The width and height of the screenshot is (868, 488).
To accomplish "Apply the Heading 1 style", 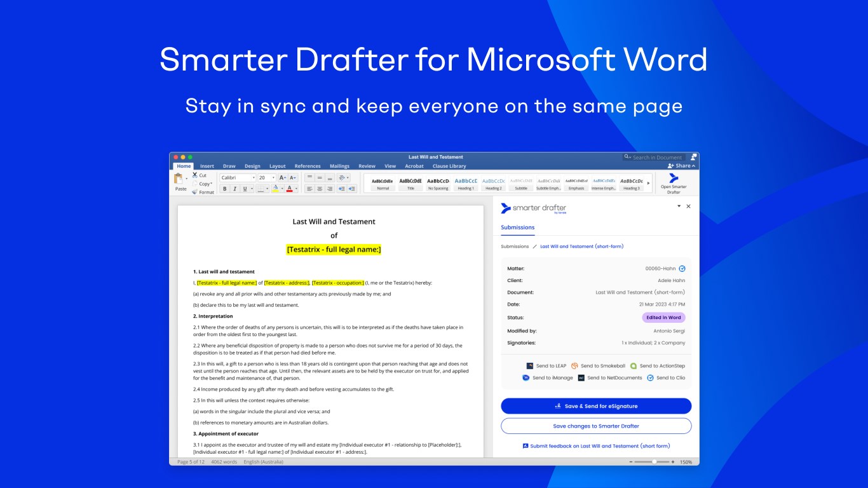I will [466, 184].
